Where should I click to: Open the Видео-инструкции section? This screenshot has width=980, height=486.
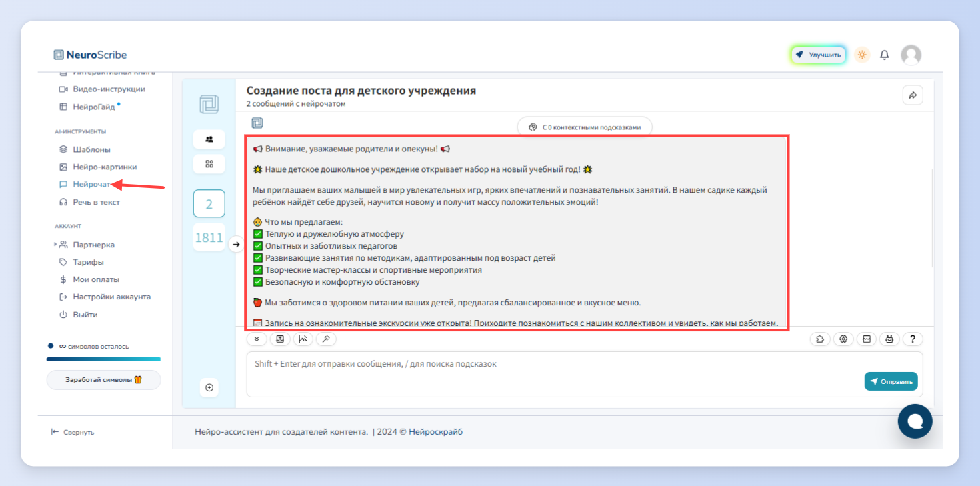tap(102, 89)
